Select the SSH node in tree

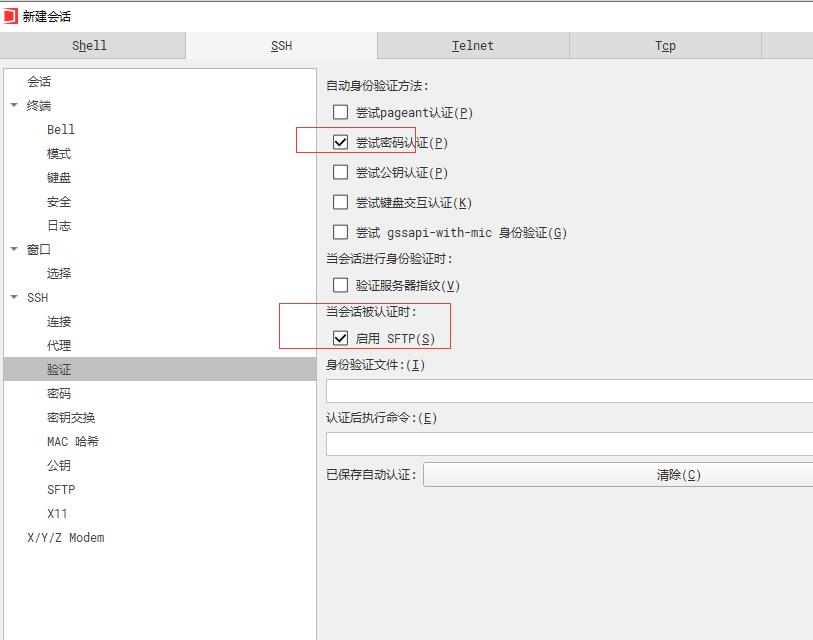click(37, 298)
